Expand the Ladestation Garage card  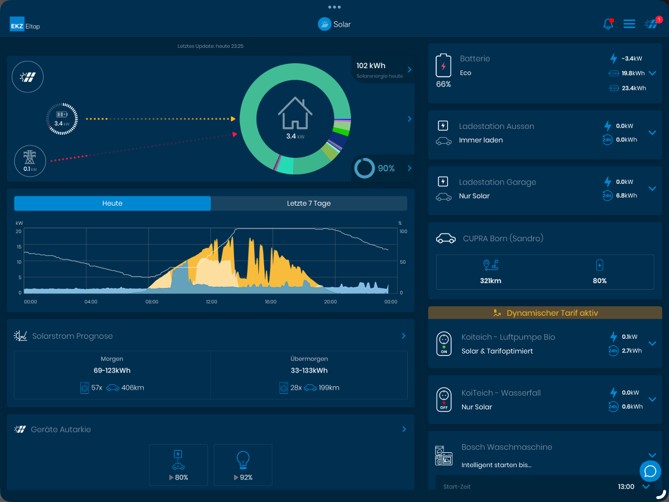pos(652,189)
